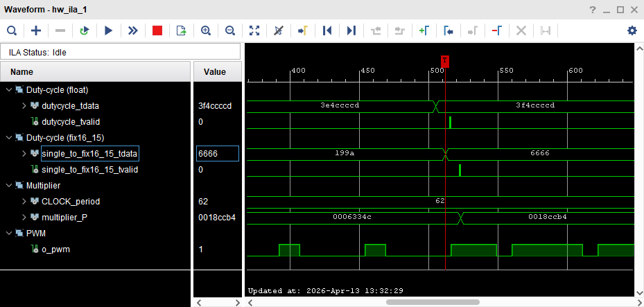Click the waveform search icon
Screen dimensions: 644x307
[x=12, y=30]
